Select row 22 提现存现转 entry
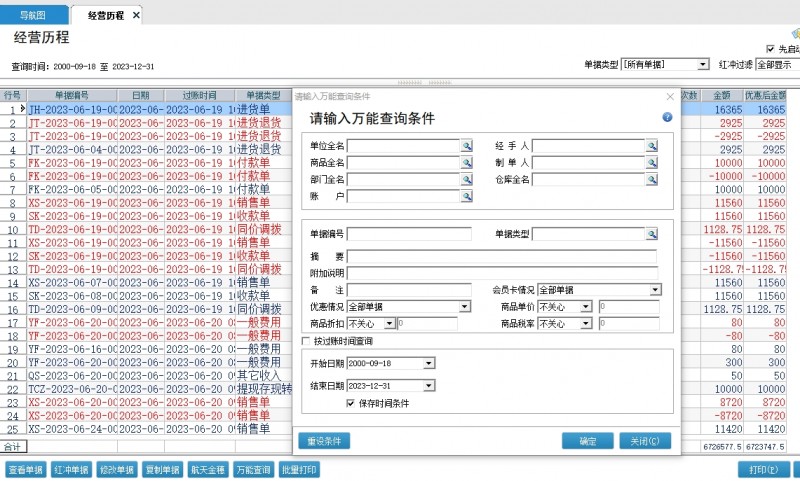Image resolution: width=800 pixels, height=481 pixels. click(x=264, y=389)
